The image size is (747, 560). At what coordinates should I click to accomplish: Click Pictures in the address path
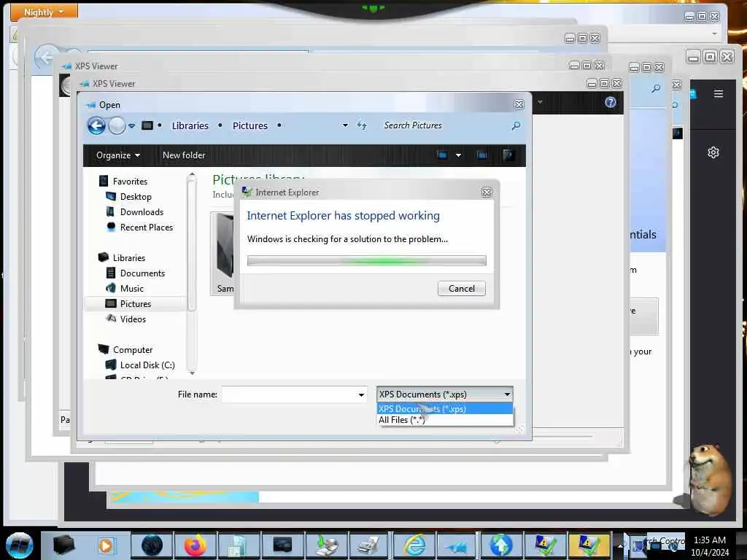click(x=250, y=125)
